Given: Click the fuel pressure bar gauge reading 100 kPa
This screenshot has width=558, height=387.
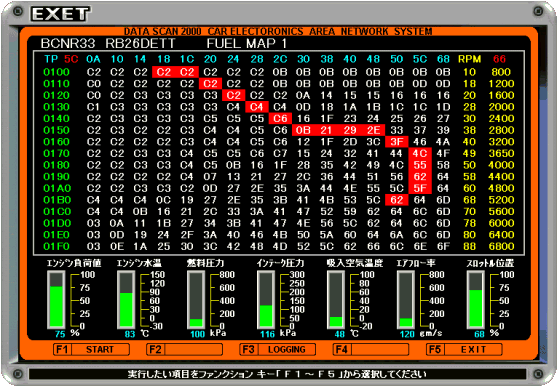Looking at the screenshot, I should [196, 300].
